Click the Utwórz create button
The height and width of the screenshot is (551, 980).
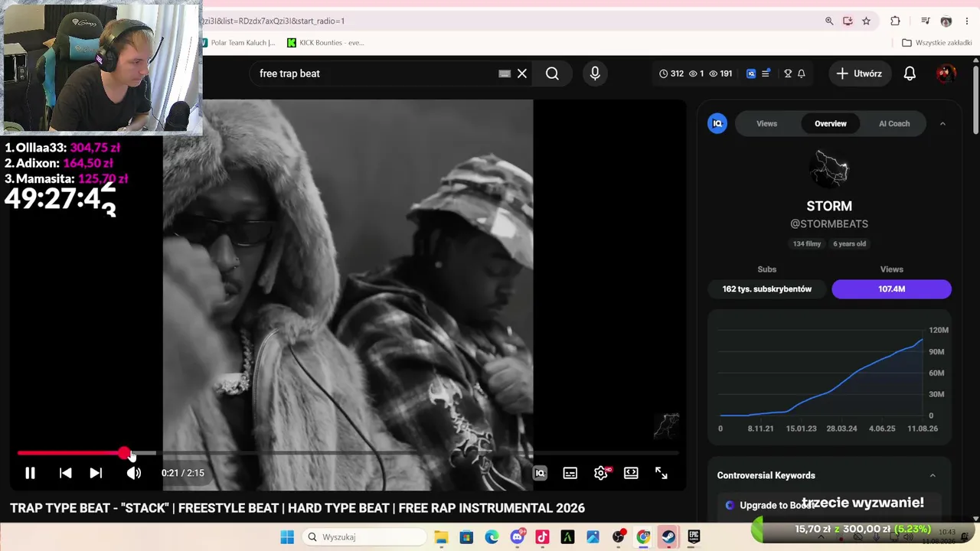(859, 73)
